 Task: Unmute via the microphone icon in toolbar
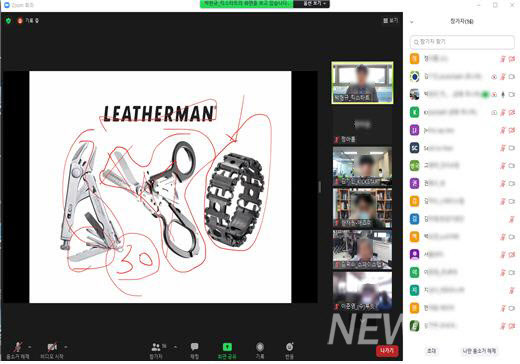[18, 347]
